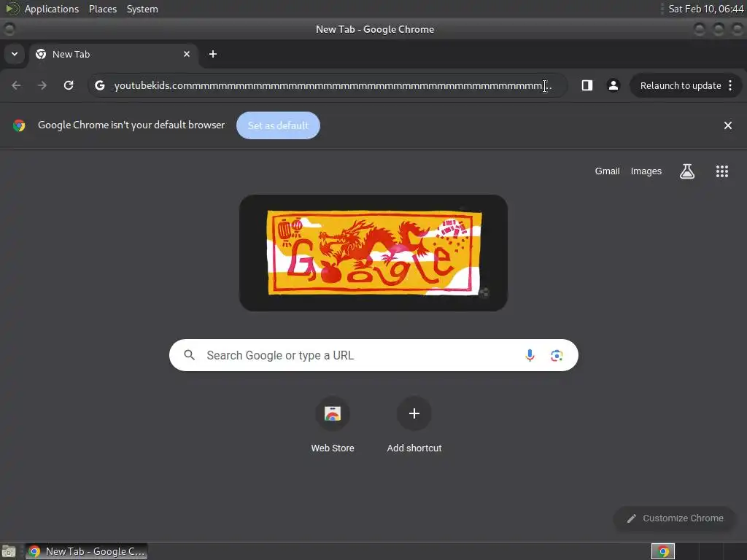Click the Google icon in address bar
Viewport: 747px width, 560px height.
(99, 85)
